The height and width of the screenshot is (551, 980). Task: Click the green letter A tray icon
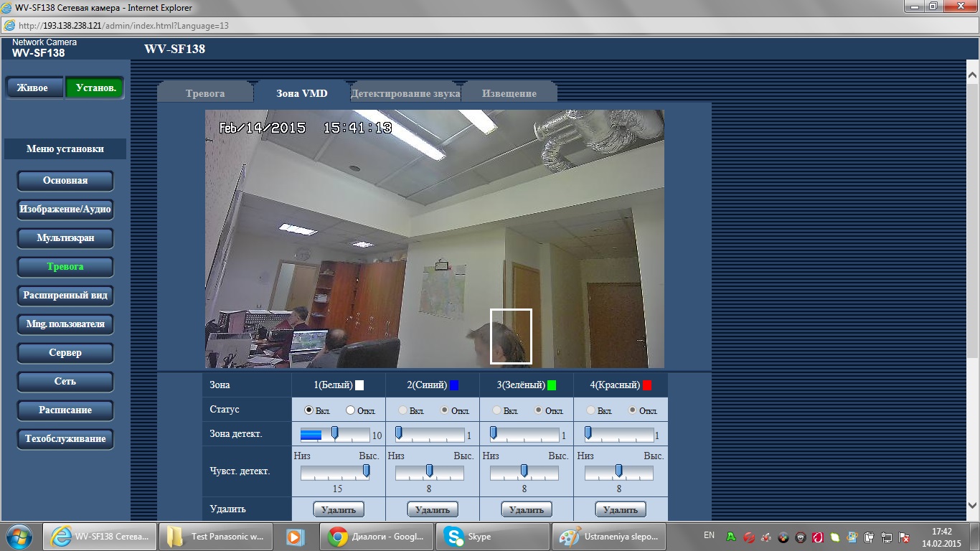pyautogui.click(x=731, y=536)
